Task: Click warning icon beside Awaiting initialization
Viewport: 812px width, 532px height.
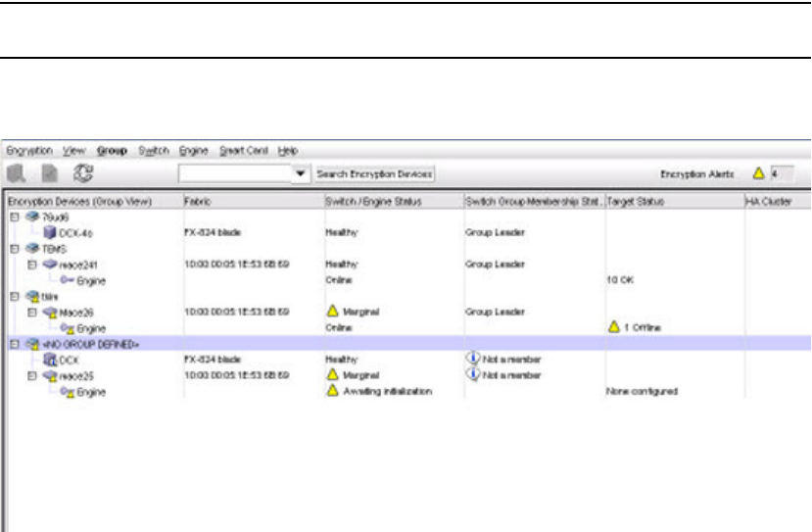Action: 331,391
